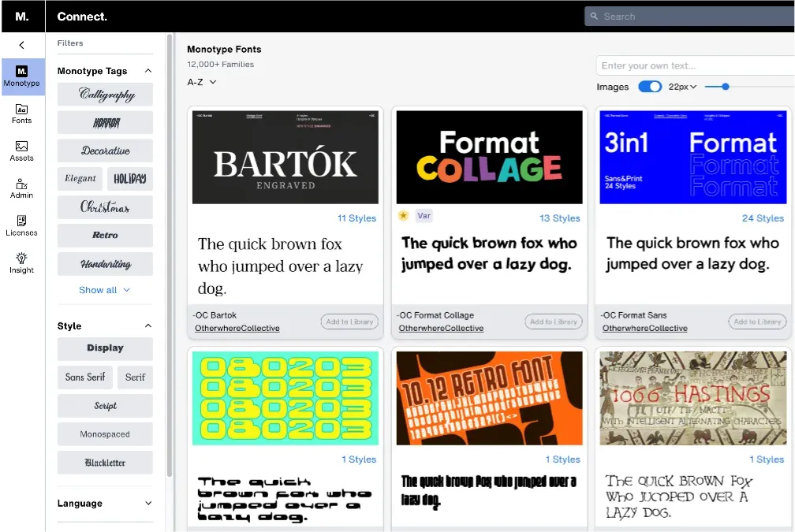Open 10.12 Retro Font thumbnail
This screenshot has height=532, width=795.
tap(489, 398)
